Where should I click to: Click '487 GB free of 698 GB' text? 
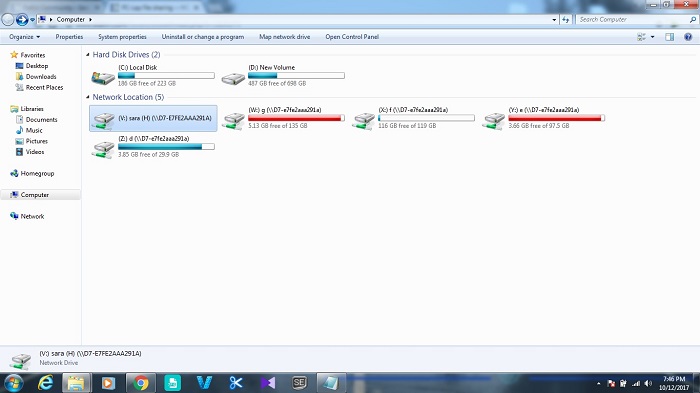pyautogui.click(x=277, y=84)
